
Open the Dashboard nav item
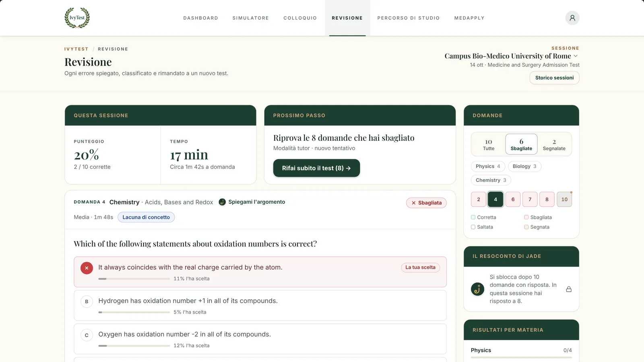point(201,18)
